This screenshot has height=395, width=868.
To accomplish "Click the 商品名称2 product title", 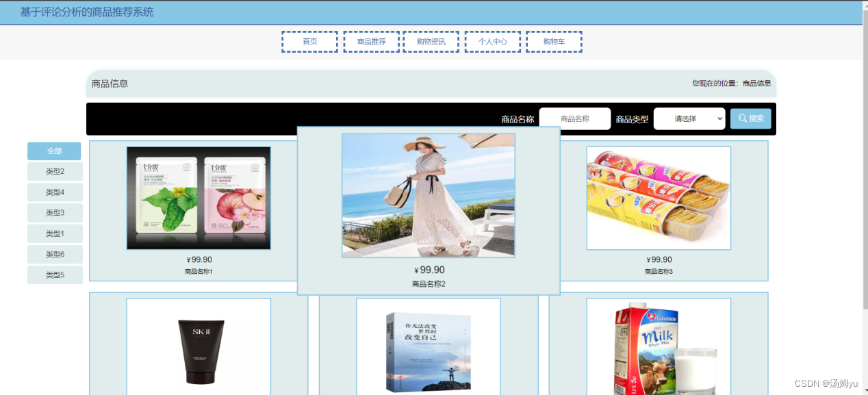I will [x=429, y=284].
